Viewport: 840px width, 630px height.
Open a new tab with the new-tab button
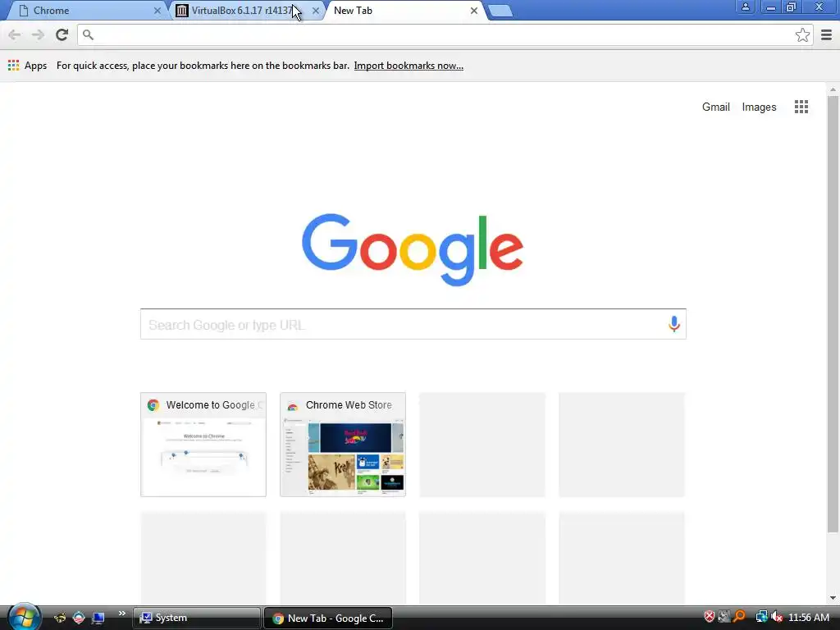(501, 11)
